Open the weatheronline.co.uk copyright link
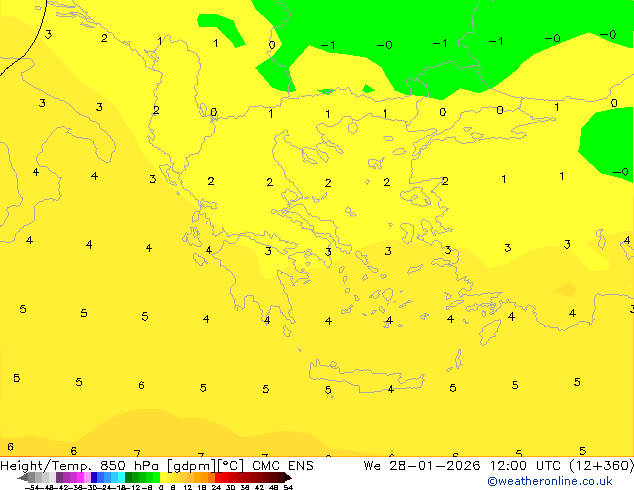Image resolution: width=634 pixels, height=490 pixels. click(x=550, y=481)
